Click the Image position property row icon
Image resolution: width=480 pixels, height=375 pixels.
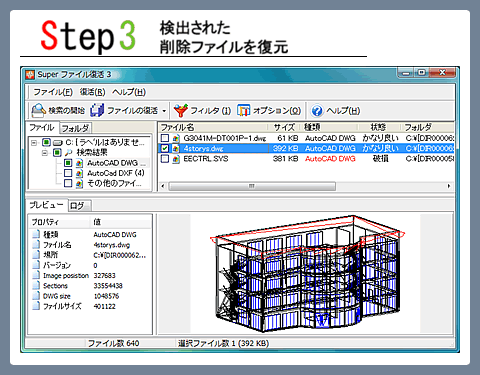[36, 276]
